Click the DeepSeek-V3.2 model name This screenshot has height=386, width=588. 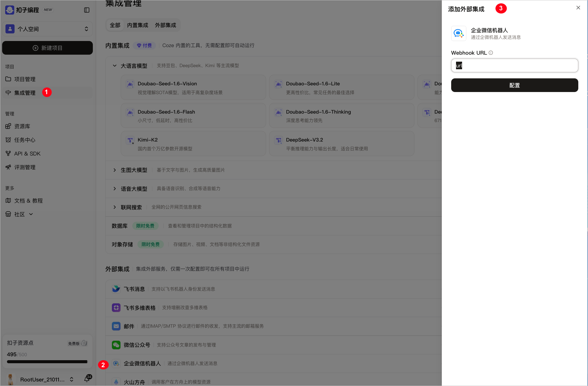click(304, 140)
